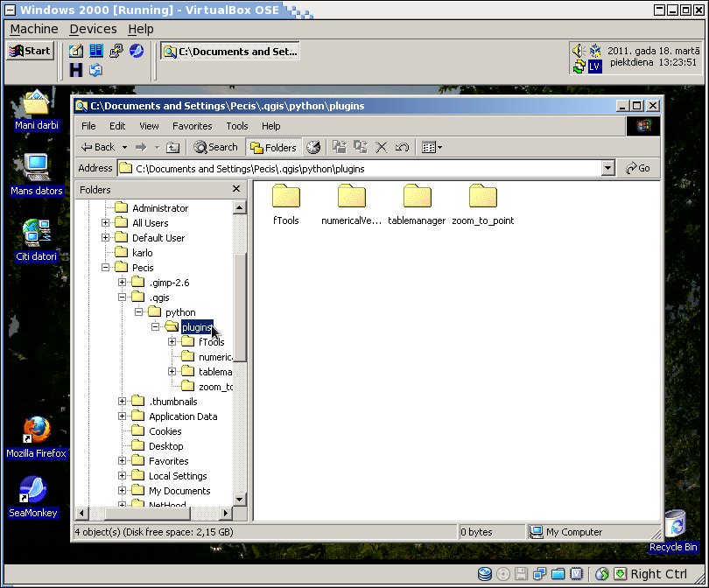Go up one folder level

click(172, 147)
